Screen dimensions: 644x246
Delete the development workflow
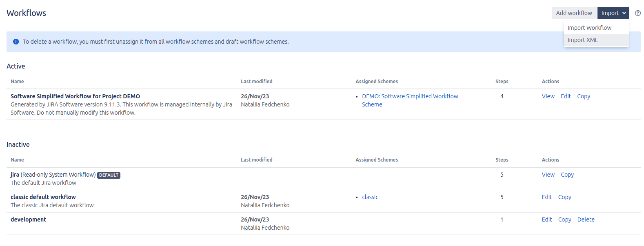(x=586, y=219)
